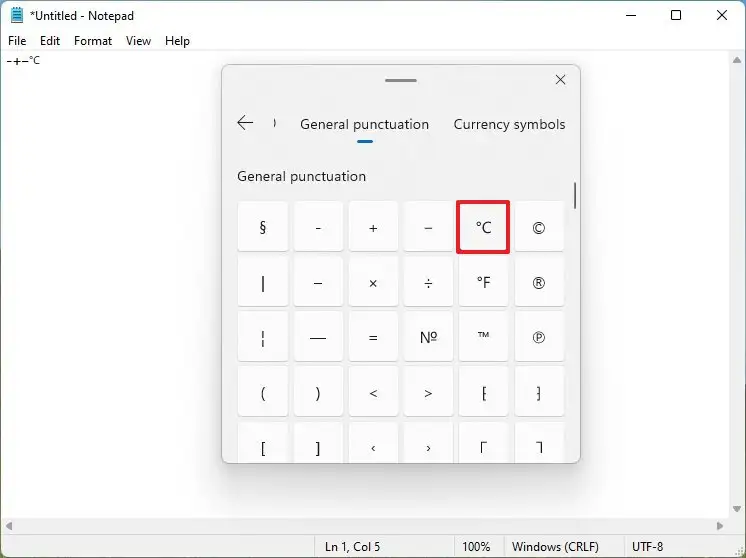Image resolution: width=746 pixels, height=558 pixels.
Task: Insert the less-than sign symbol
Action: [373, 392]
